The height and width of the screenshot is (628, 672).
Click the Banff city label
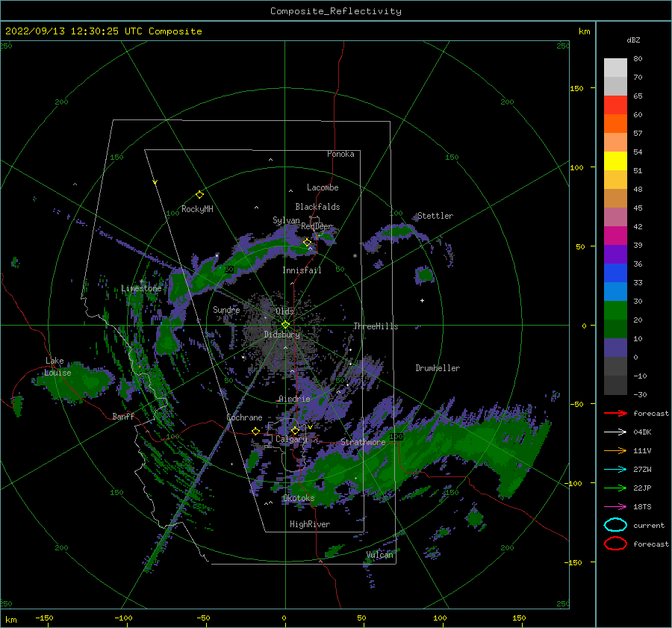[123, 416]
